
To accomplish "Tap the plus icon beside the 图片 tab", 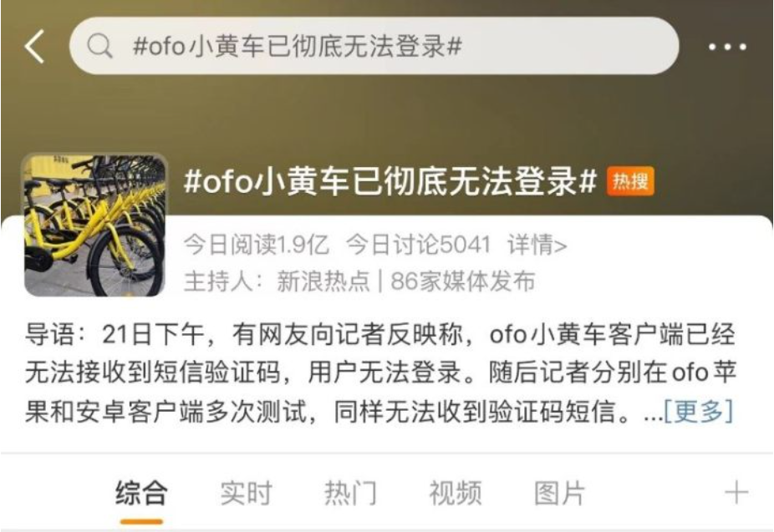I will [x=736, y=493].
